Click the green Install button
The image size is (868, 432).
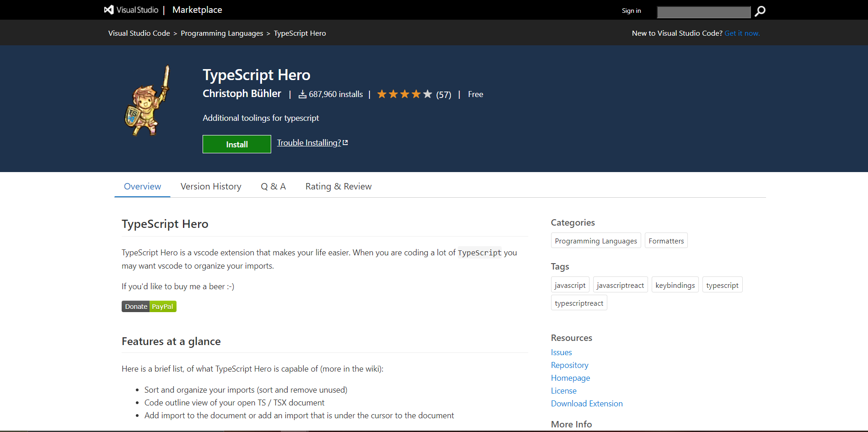237,144
